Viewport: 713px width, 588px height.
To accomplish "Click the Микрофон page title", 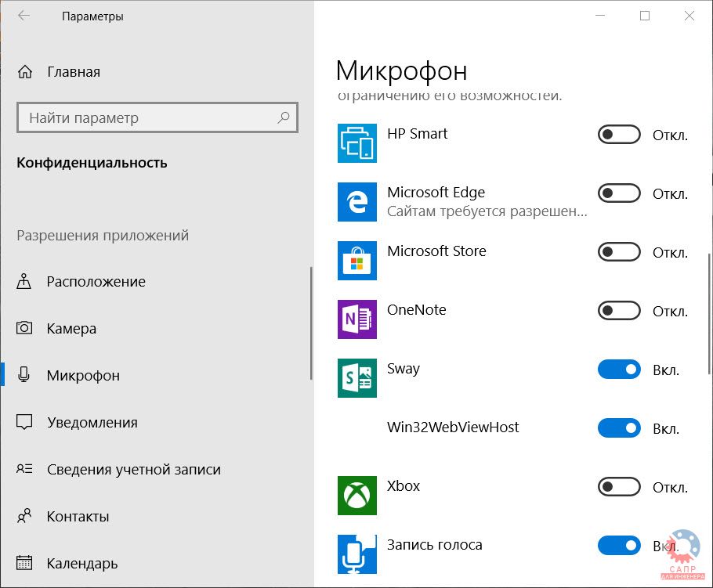I will point(401,71).
